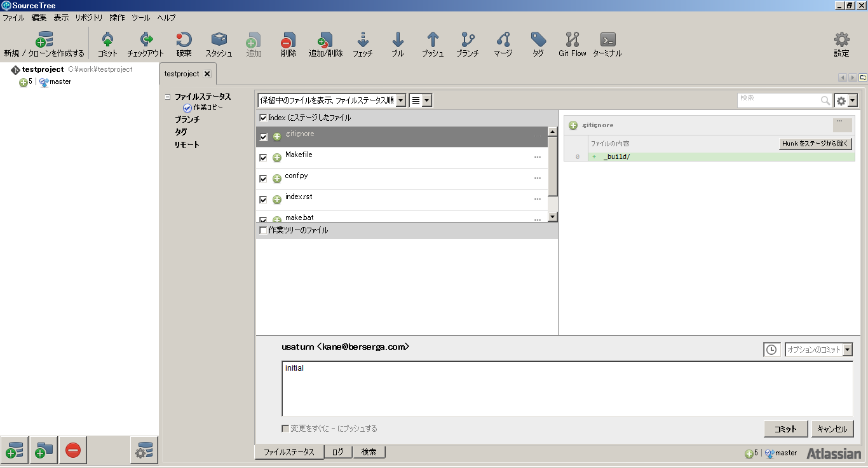This screenshot has height=468, width=868.
Task: Toggle '作業ツリーのファイル' checkbox
Action: (263, 230)
